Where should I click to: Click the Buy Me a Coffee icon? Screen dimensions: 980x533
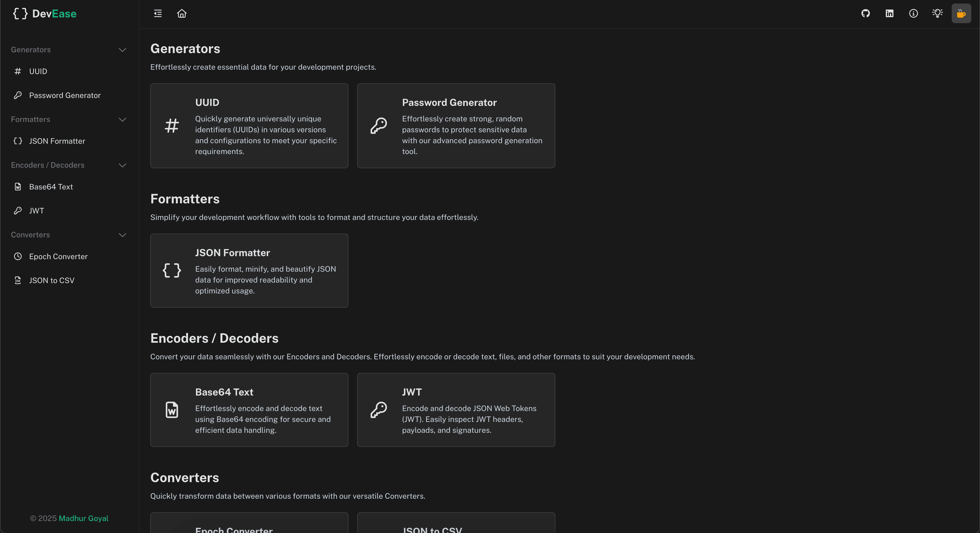(x=961, y=14)
